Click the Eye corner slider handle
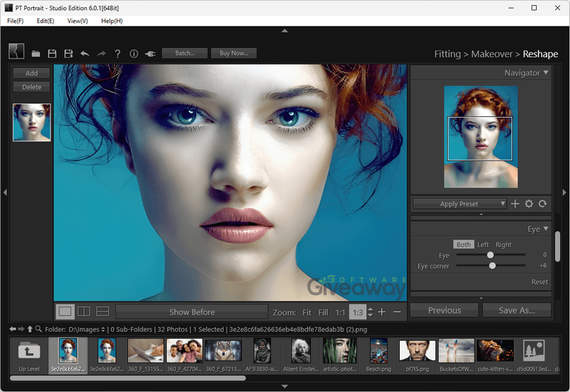Image resolution: width=570 pixels, height=392 pixels. [x=492, y=266]
